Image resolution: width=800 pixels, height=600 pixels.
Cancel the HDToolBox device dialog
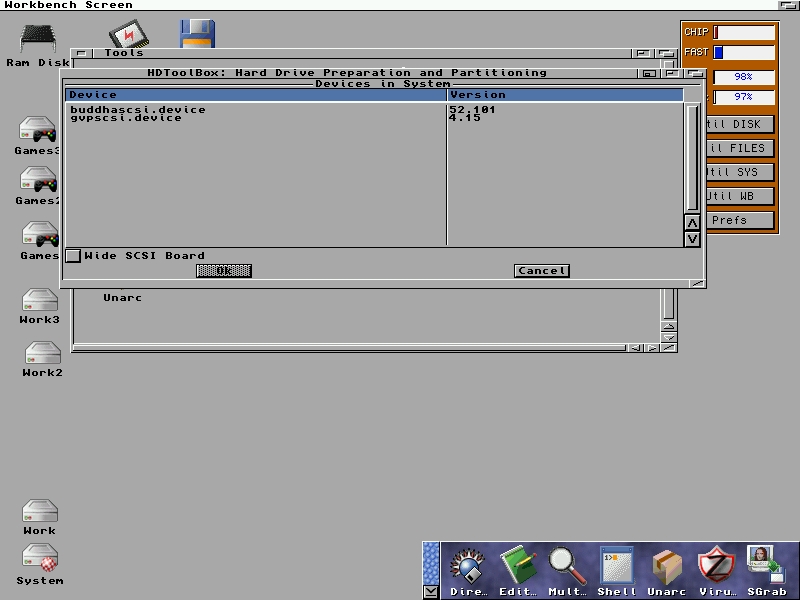point(542,271)
